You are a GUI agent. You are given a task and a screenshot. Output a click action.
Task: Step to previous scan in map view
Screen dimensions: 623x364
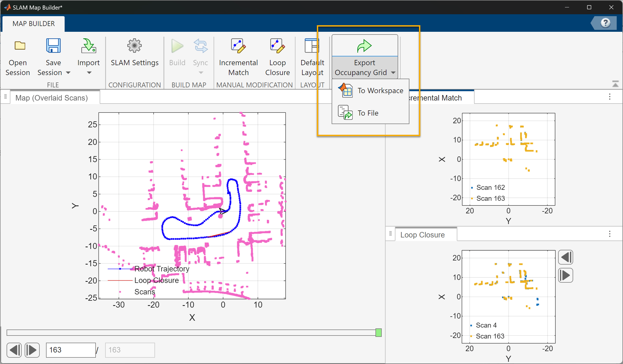(x=14, y=350)
